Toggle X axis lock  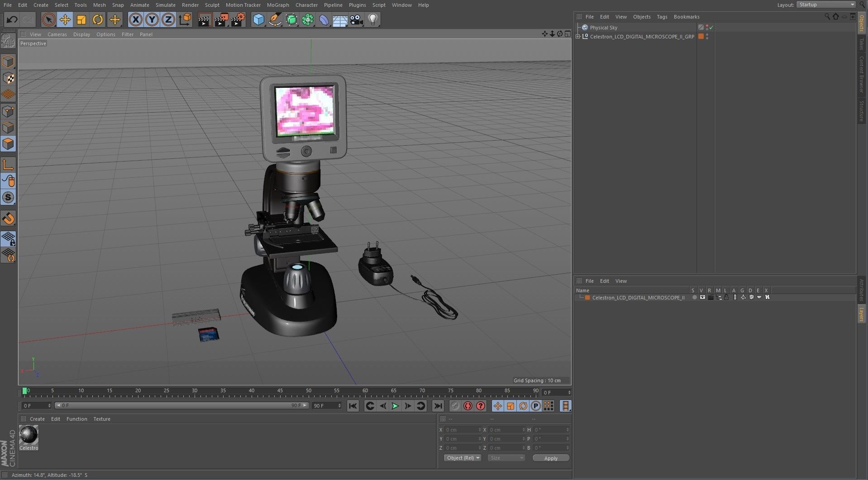[x=135, y=19]
